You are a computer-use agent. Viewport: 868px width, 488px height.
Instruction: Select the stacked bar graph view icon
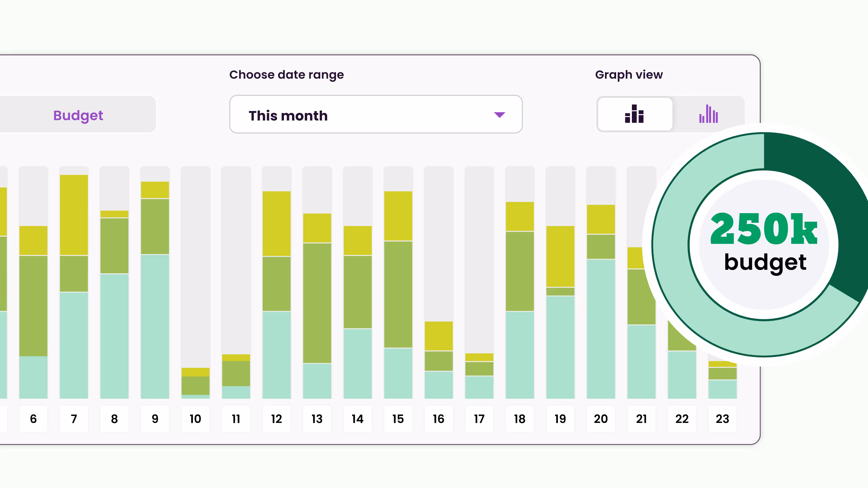coord(635,114)
